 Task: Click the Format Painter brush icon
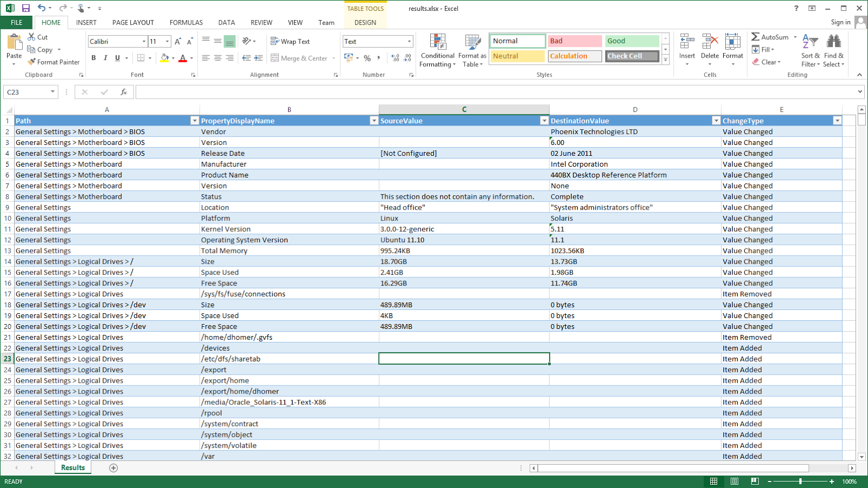(x=32, y=62)
